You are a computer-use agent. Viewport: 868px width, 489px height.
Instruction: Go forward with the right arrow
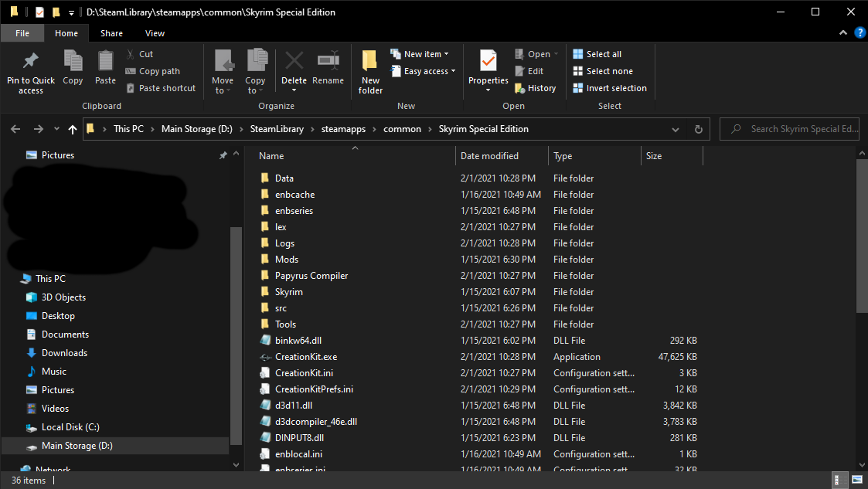point(38,129)
